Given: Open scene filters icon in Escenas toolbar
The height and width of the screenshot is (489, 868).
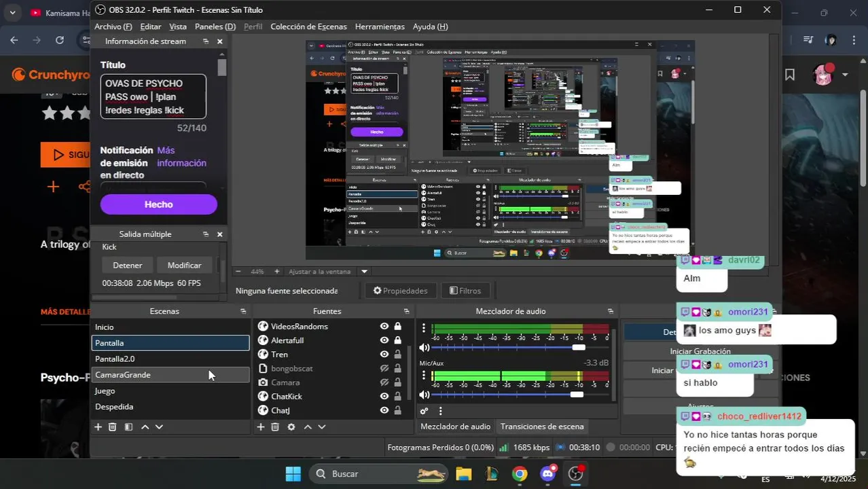Looking at the screenshot, I should tap(128, 427).
